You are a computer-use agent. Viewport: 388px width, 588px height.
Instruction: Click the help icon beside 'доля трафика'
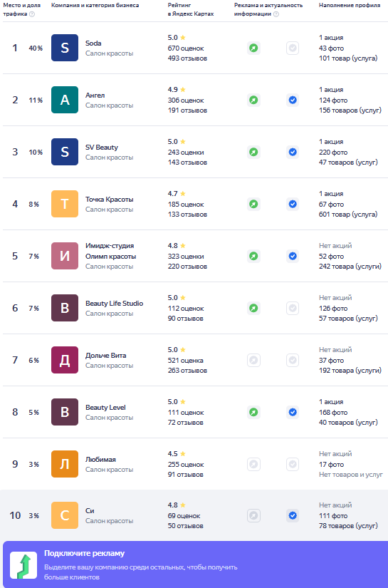pyautogui.click(x=32, y=14)
